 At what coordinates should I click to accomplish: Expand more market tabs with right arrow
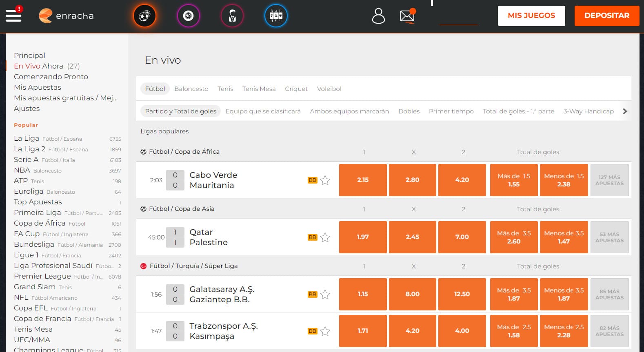[625, 111]
